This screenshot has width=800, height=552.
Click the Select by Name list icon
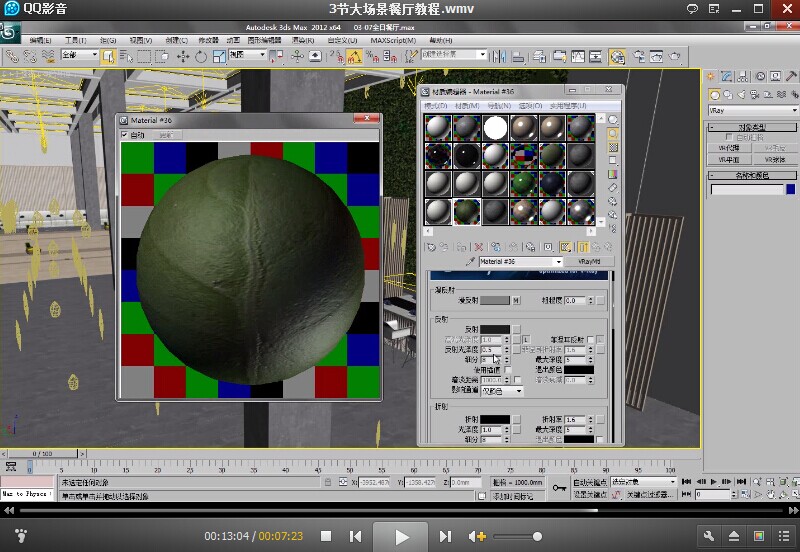(126, 57)
